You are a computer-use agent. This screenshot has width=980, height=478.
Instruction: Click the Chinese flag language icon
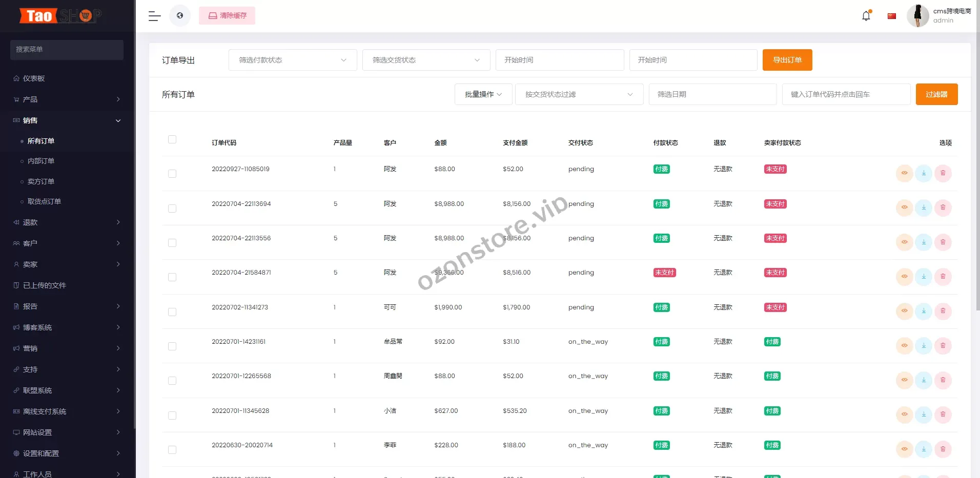(892, 16)
